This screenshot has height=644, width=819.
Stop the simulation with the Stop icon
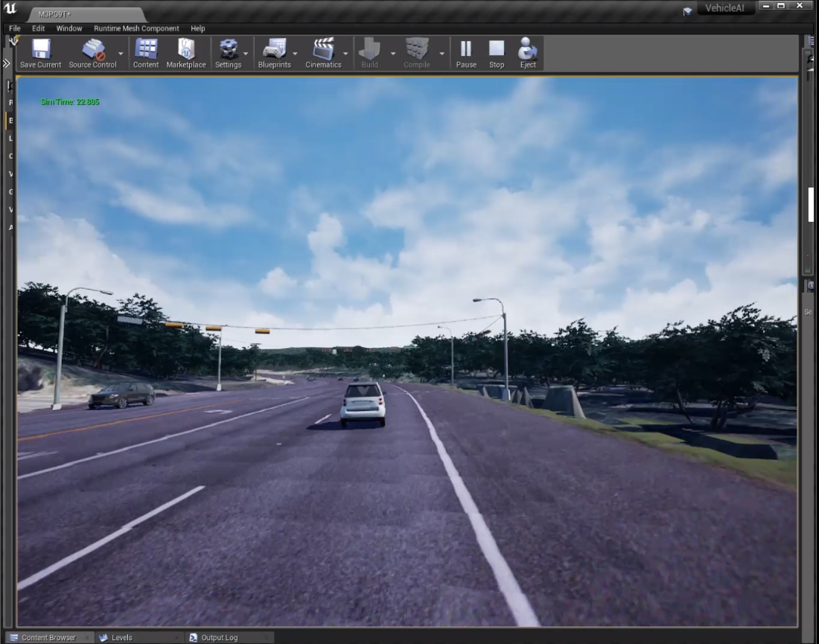[x=496, y=48]
